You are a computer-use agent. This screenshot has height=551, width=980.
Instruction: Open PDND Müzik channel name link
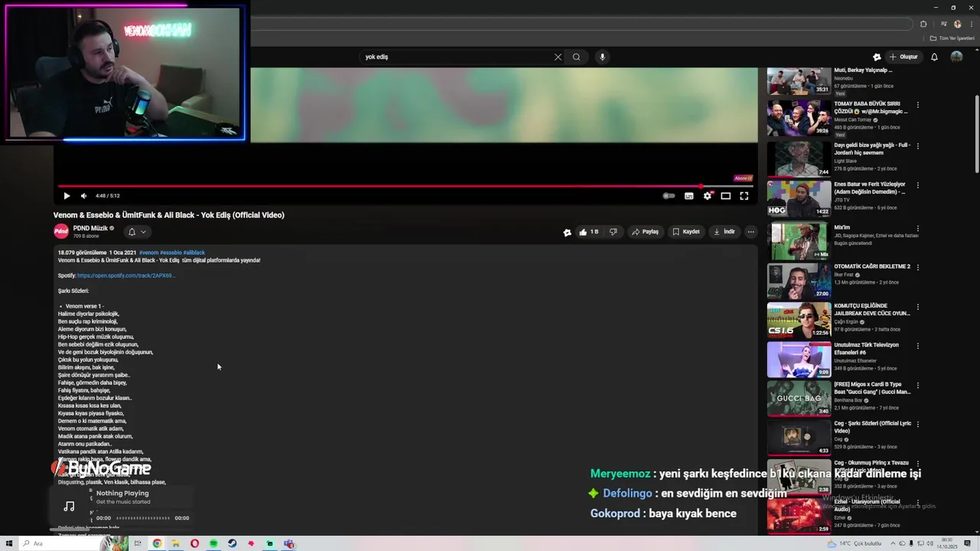(90, 228)
